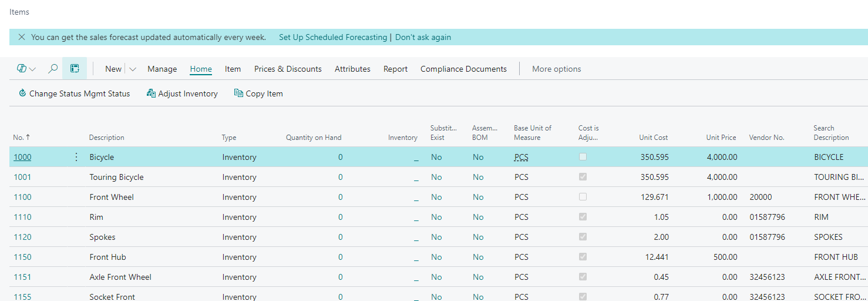Click Set Up Scheduled Forecasting link
Viewport: 868px width, 301px height.
tap(332, 37)
